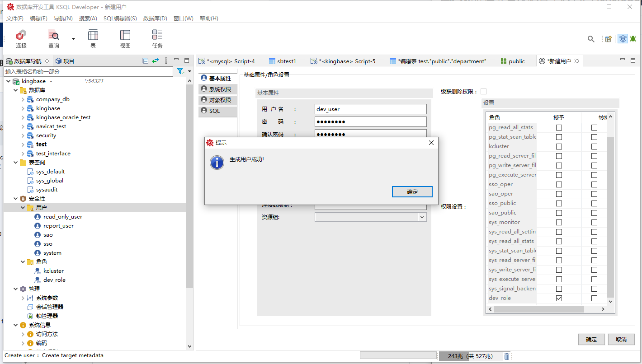
Task: Open the 锁管理器 lock manager node
Action: pyautogui.click(x=47, y=316)
